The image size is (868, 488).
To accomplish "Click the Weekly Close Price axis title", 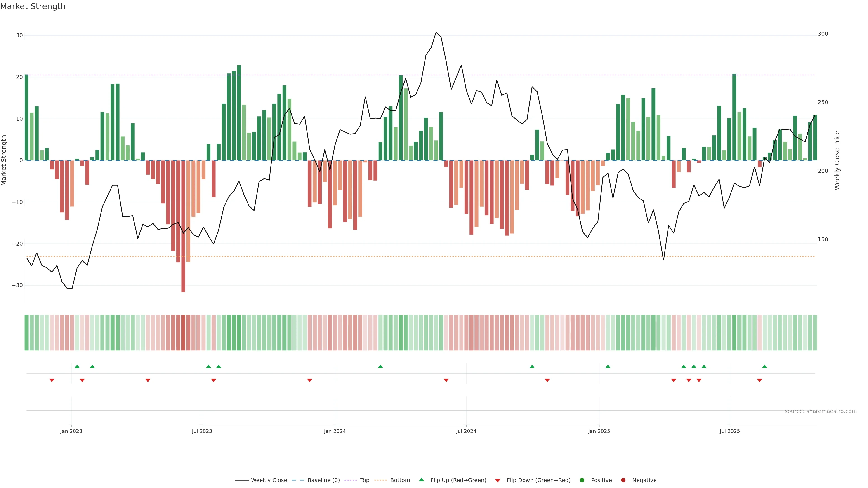I will (x=837, y=160).
